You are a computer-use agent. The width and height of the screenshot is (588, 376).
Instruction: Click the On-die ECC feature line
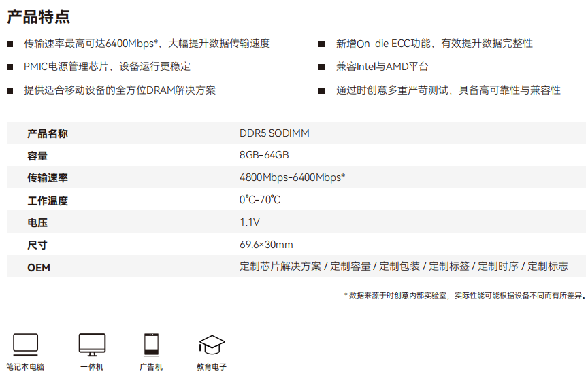[434, 44]
